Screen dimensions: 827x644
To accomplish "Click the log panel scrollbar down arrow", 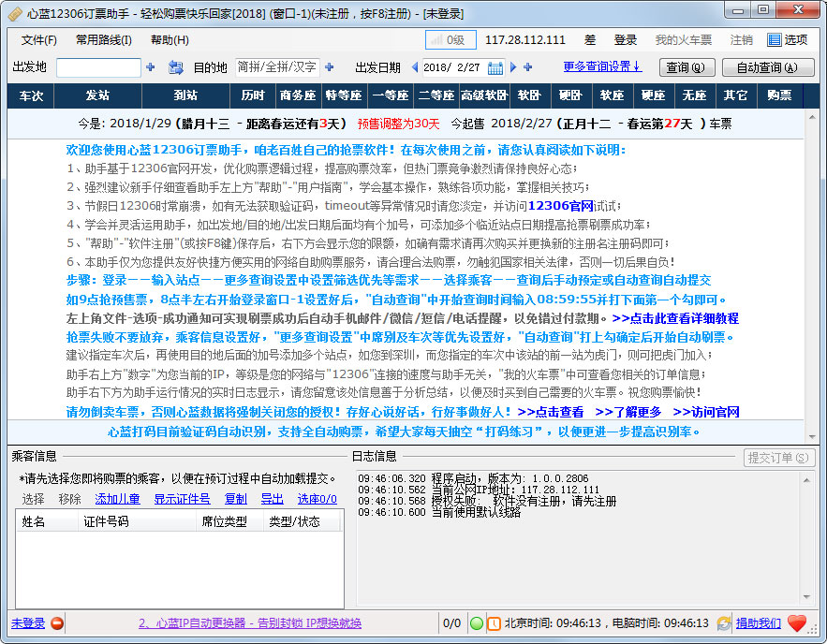I will 807,597.
